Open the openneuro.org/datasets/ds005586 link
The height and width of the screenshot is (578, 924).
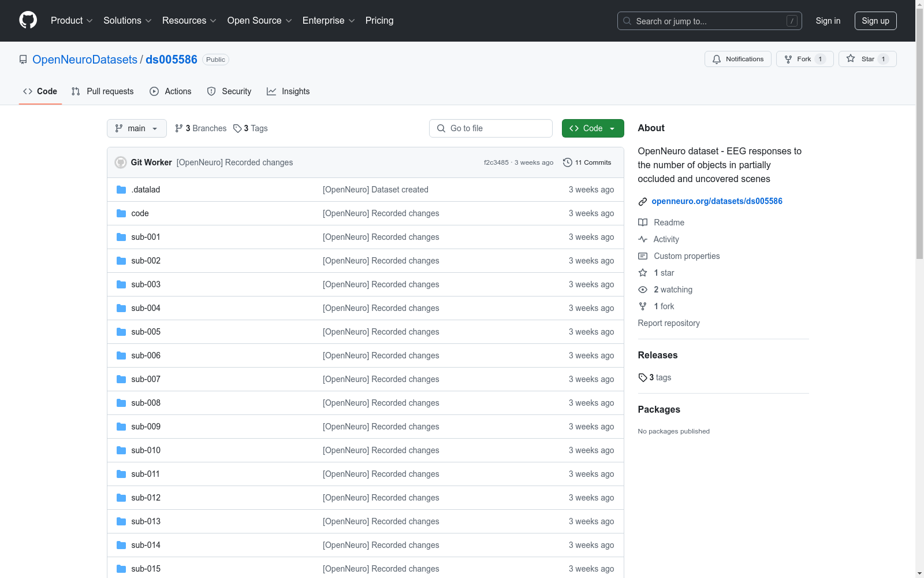[717, 201]
